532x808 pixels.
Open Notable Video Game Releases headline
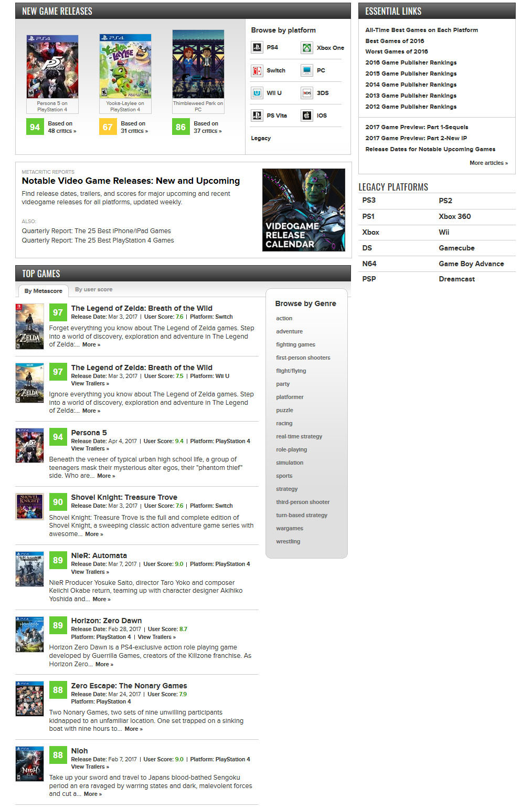[131, 181]
